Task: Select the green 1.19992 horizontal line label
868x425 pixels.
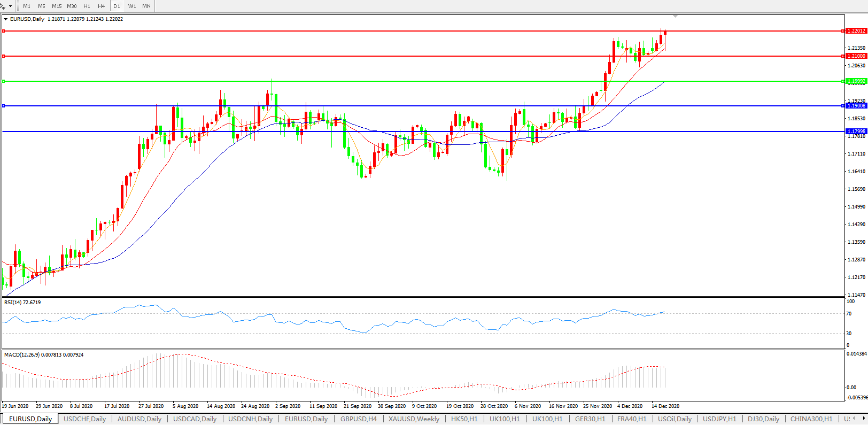Action: coord(856,81)
